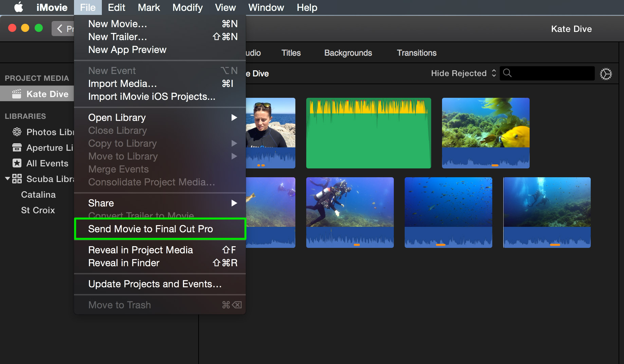Click the browser settings gear icon

click(606, 74)
